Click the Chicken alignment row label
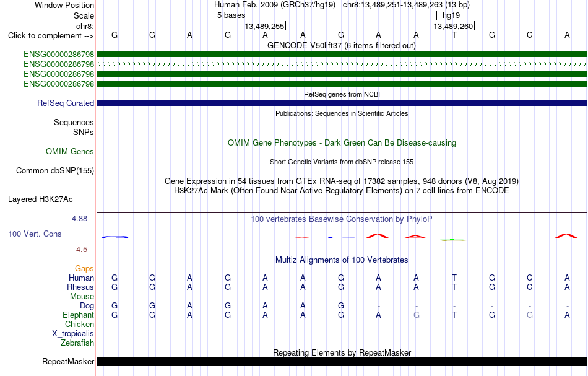Image resolution: width=588 pixels, height=376 pixels. (79, 324)
